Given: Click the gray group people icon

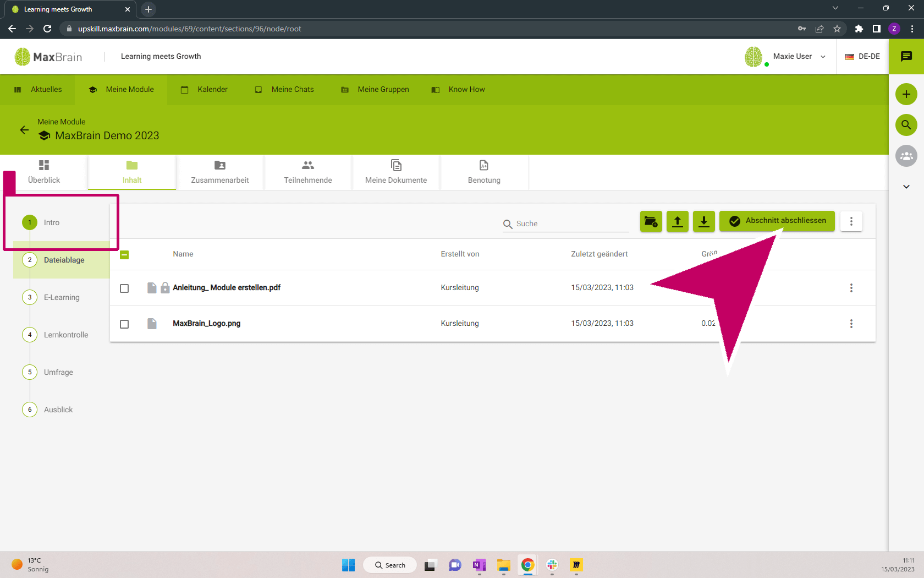Looking at the screenshot, I should pos(906,156).
